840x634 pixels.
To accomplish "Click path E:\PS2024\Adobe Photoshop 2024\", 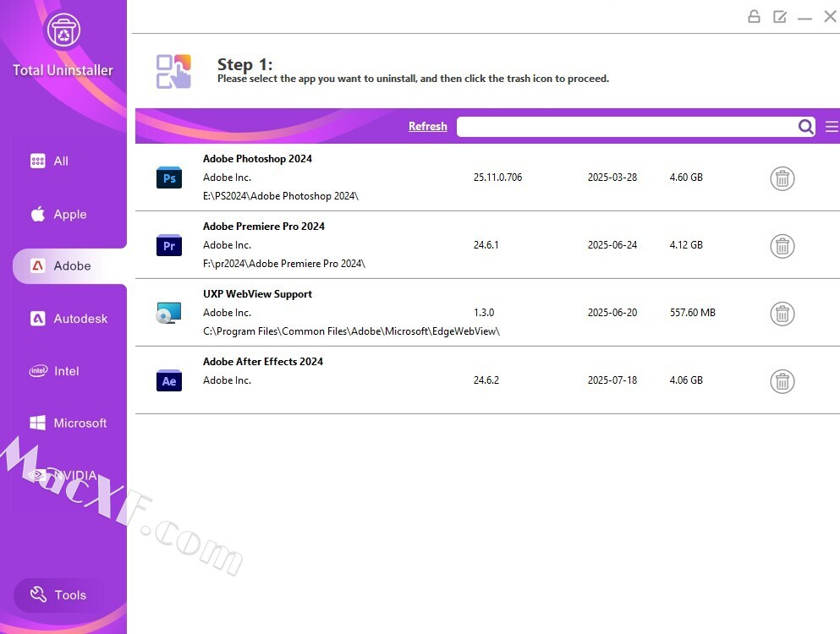I will tap(281, 196).
